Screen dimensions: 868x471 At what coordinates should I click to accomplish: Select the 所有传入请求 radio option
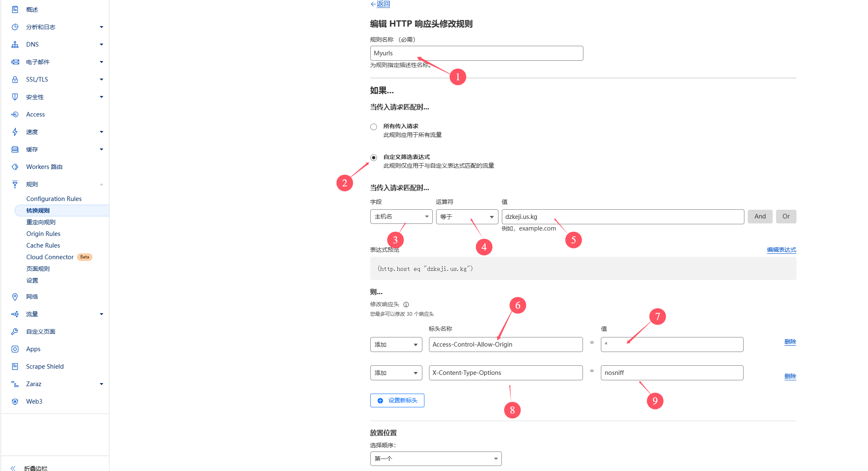pyautogui.click(x=374, y=126)
